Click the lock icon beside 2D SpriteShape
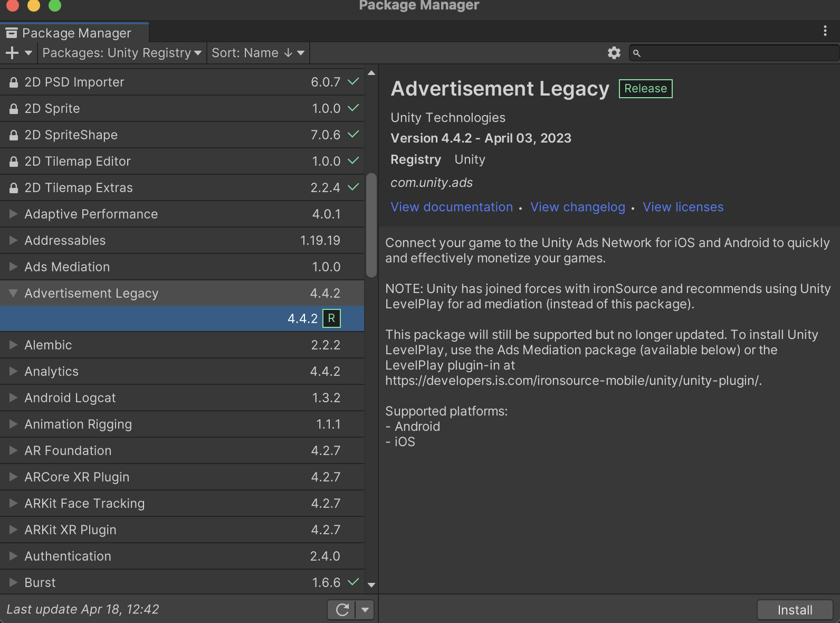Image resolution: width=840 pixels, height=623 pixels. [x=14, y=135]
